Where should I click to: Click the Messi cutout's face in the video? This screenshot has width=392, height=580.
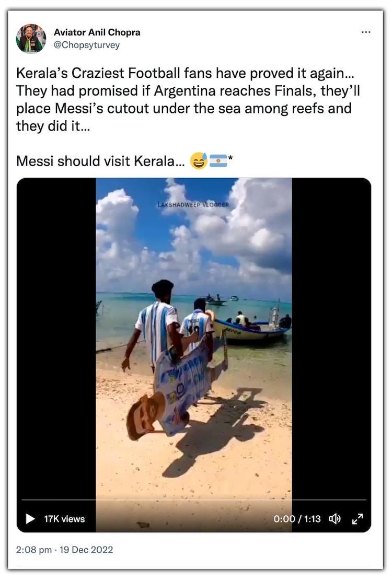(141, 416)
